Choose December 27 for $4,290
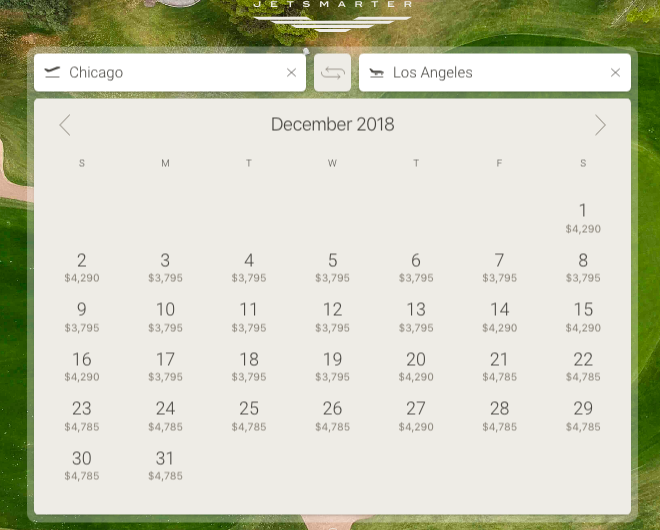660x530 pixels. [x=416, y=414]
